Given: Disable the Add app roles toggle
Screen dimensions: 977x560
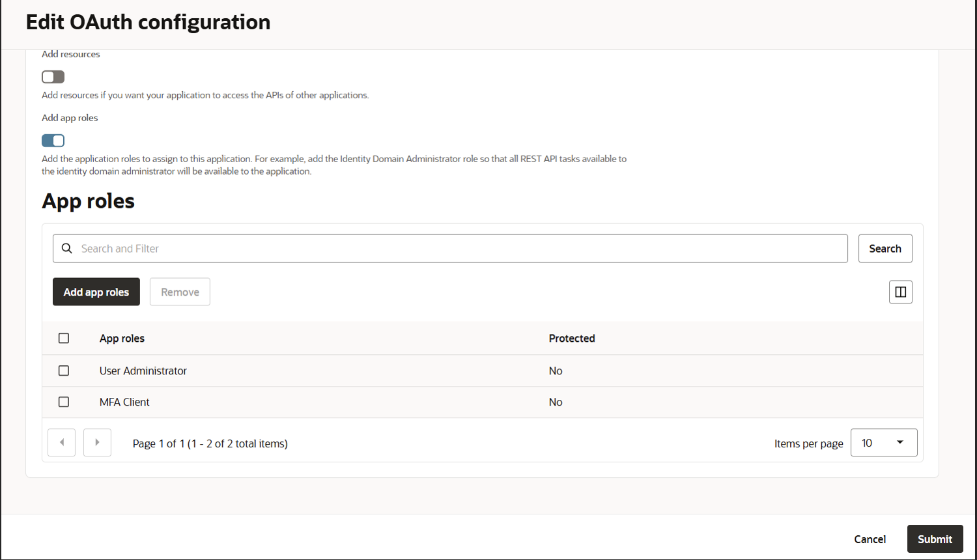Looking at the screenshot, I should click(x=53, y=140).
